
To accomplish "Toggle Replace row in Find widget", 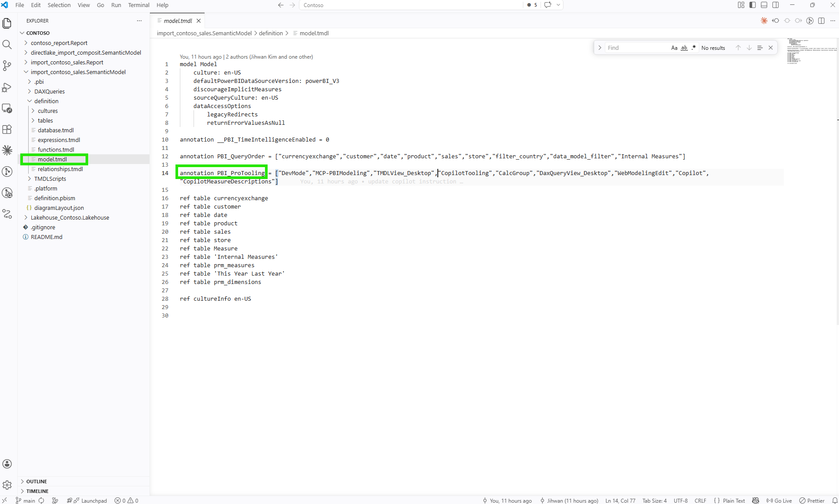I will click(600, 48).
